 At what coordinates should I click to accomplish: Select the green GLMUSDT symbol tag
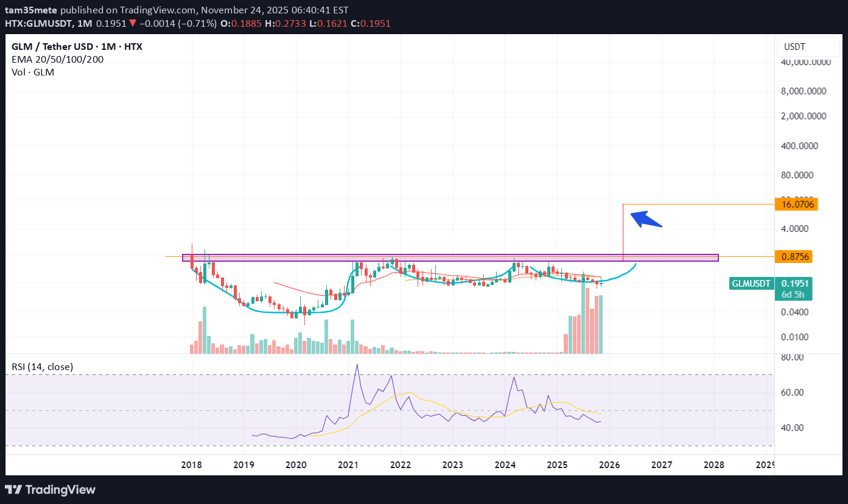click(x=751, y=284)
